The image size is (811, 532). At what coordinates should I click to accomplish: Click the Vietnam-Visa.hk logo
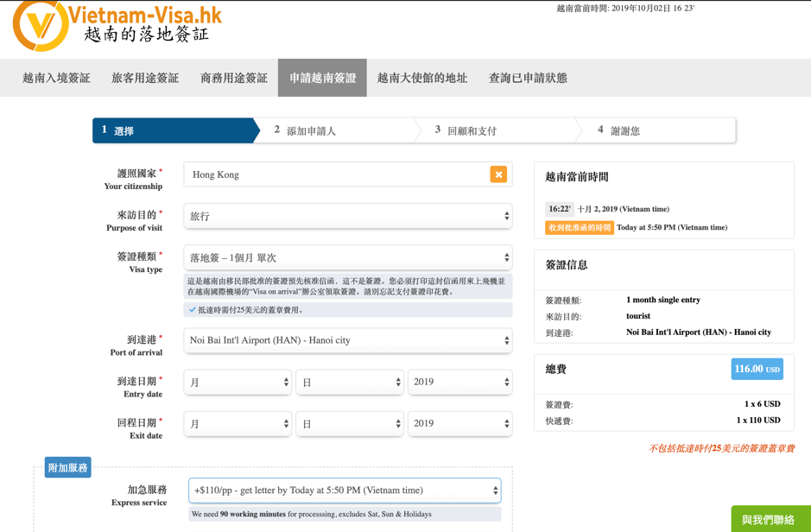click(x=117, y=24)
